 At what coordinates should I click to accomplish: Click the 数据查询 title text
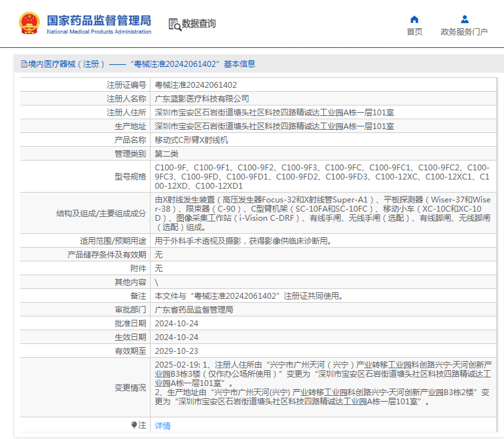click(x=198, y=24)
